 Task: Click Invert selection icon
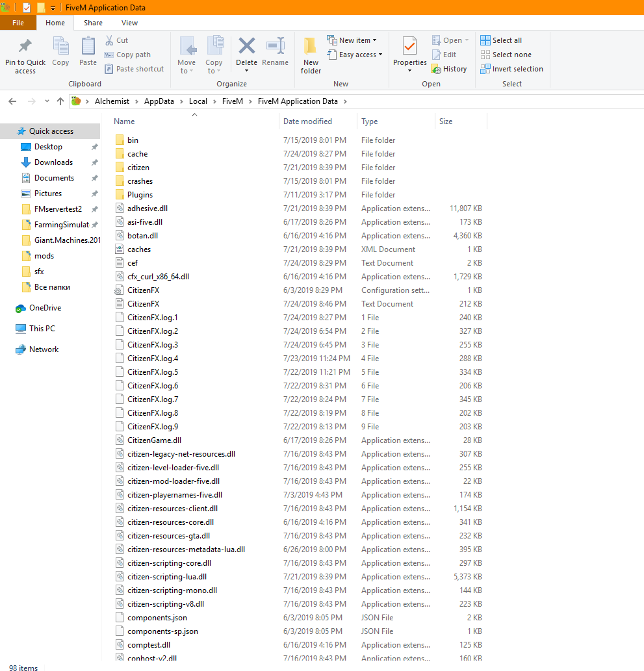point(485,69)
